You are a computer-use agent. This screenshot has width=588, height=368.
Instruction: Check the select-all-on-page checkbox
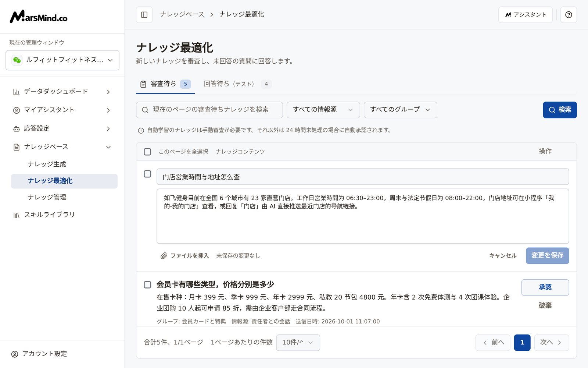point(147,152)
